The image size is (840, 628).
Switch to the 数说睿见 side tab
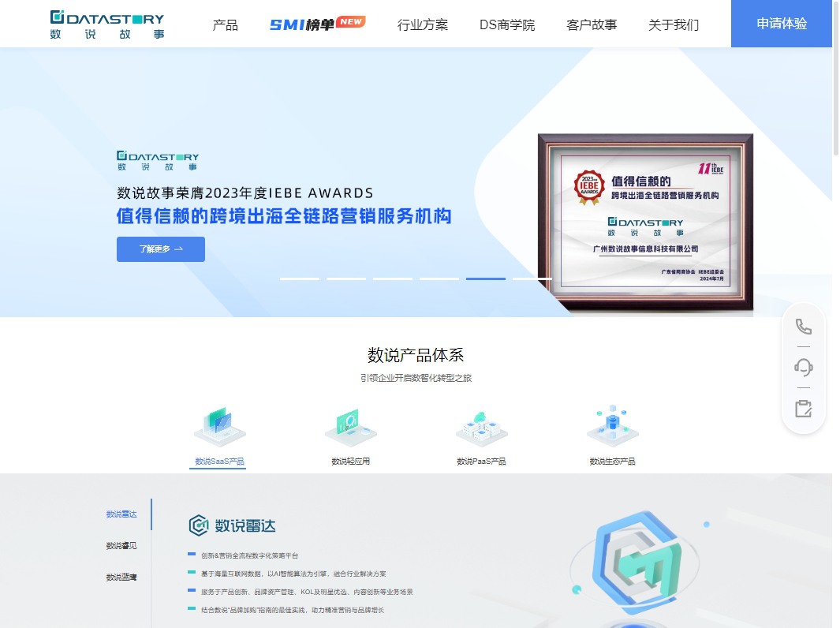coord(121,546)
